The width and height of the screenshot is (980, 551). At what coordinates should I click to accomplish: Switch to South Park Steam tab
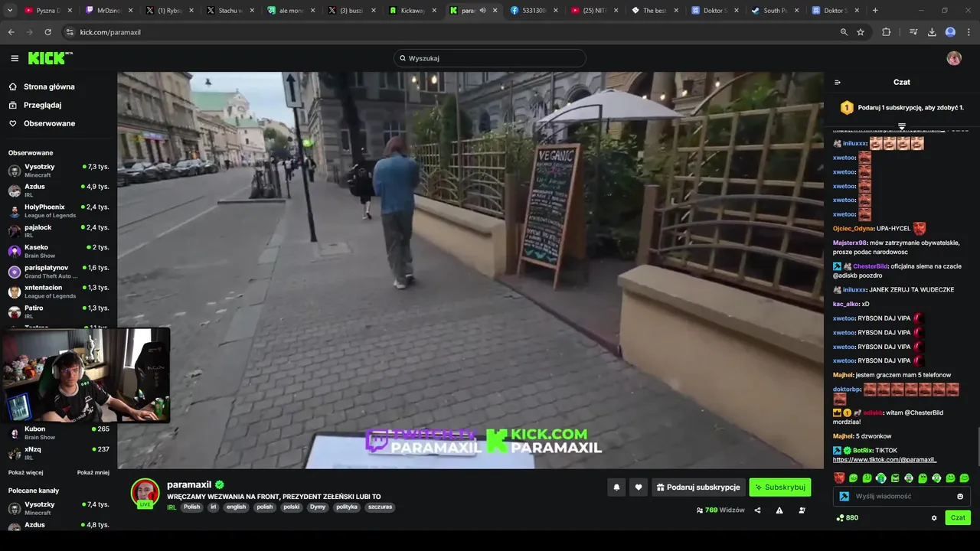[776, 11]
